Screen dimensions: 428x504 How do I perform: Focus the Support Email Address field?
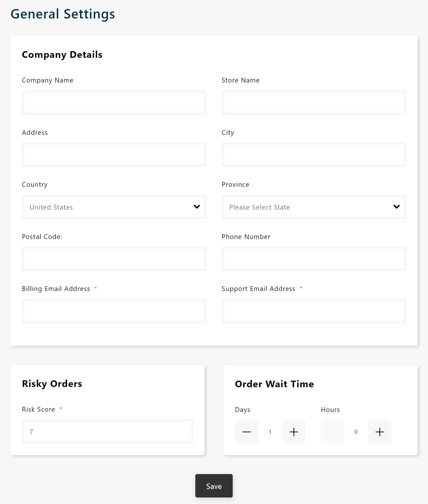point(314,311)
